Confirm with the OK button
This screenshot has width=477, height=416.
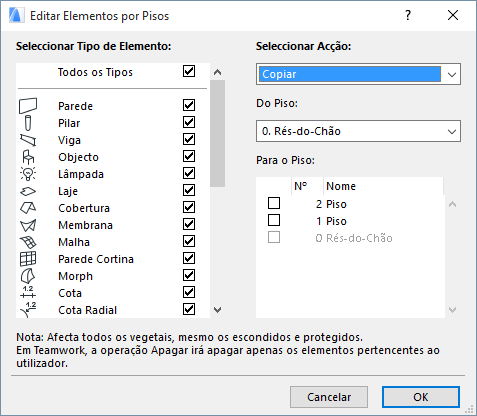pos(421,397)
